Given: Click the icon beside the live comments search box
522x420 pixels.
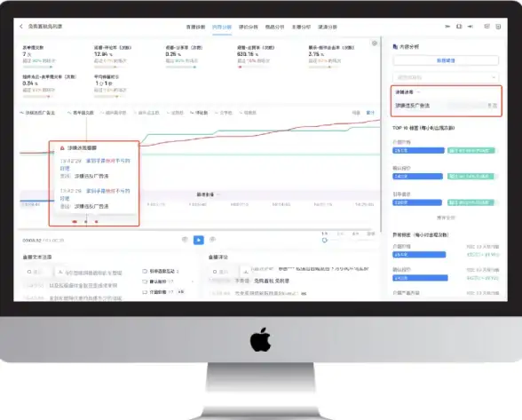Looking at the screenshot, I should click(x=246, y=272).
